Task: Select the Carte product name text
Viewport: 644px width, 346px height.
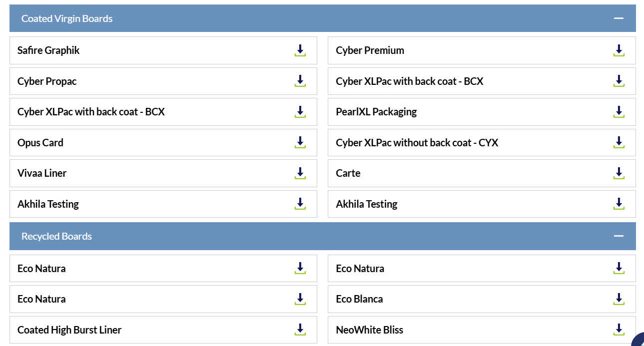Action: pos(348,173)
